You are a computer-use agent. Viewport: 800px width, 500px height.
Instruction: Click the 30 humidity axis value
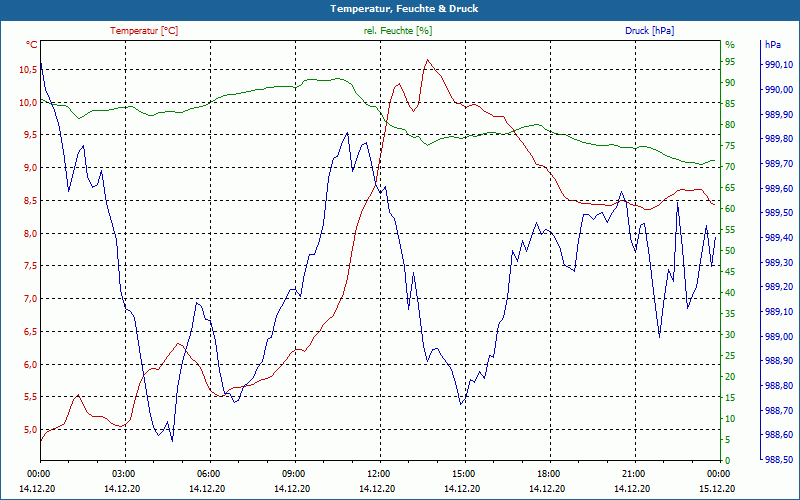730,335
